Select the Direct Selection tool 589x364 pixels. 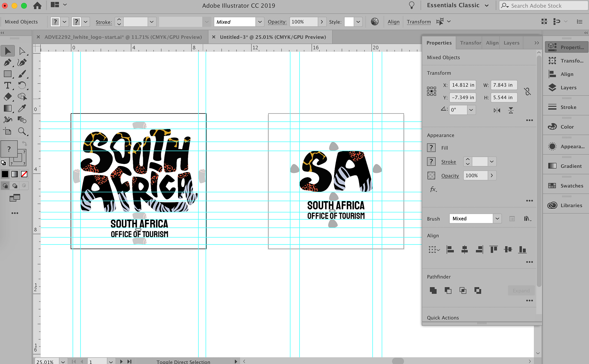(x=22, y=51)
